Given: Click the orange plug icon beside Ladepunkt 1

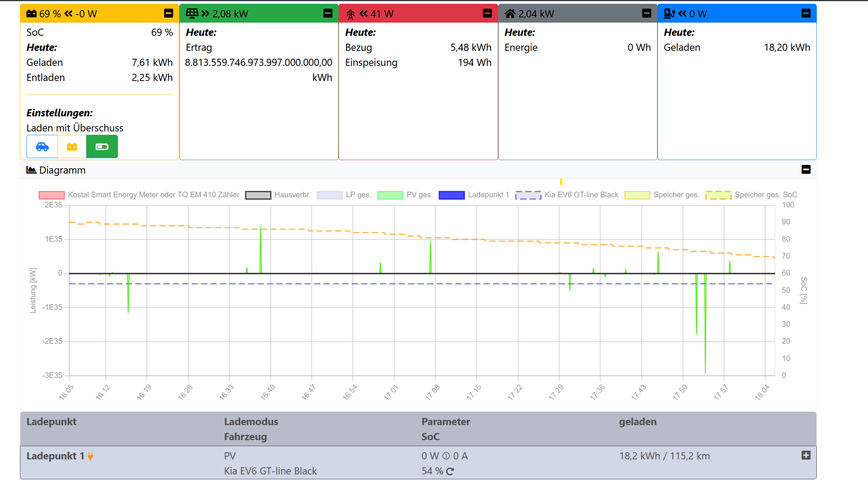Looking at the screenshot, I should (90, 456).
